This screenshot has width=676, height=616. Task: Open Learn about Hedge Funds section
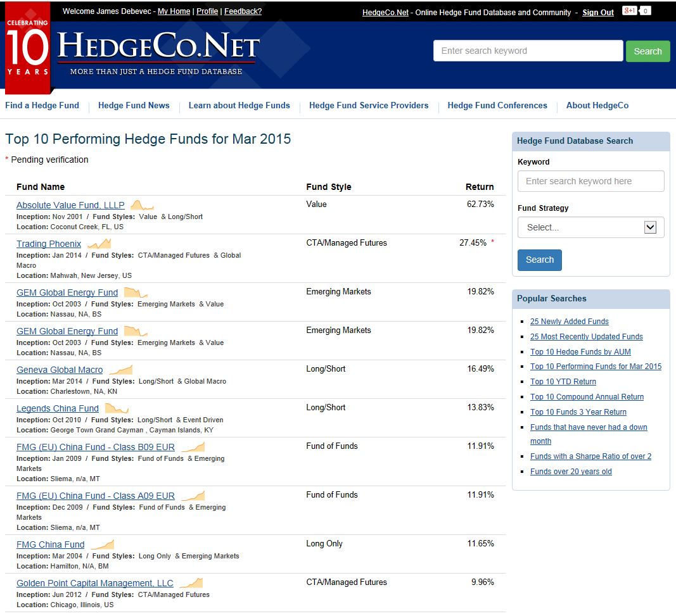(x=239, y=106)
